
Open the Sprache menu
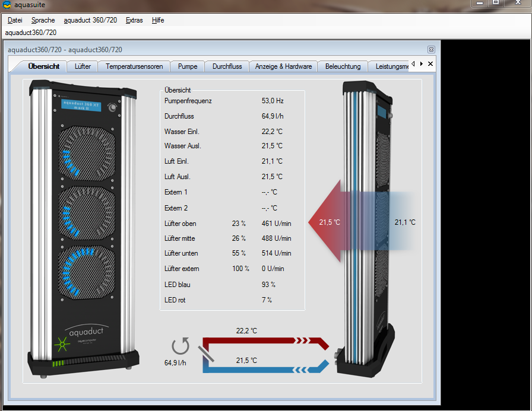[x=43, y=20]
